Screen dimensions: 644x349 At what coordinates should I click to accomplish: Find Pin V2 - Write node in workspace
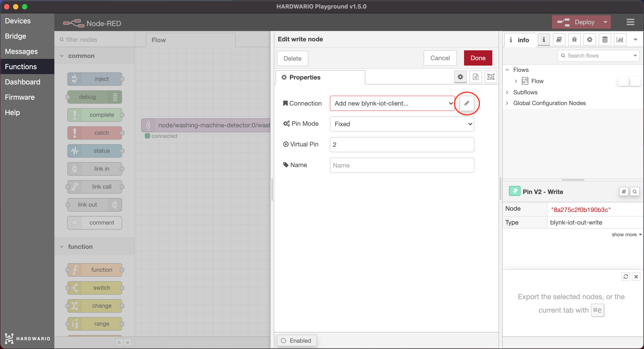(635, 192)
